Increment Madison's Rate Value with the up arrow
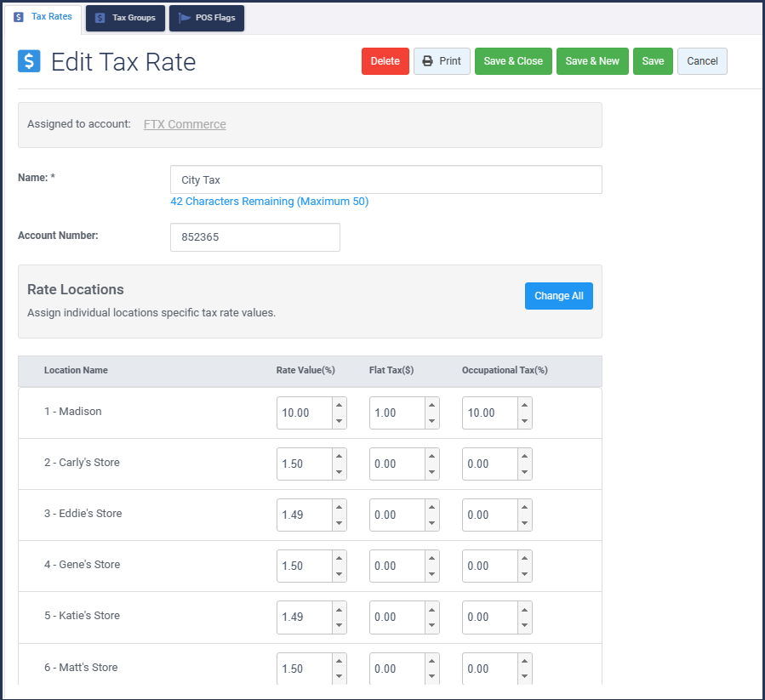Viewport: 765px width, 700px height. [338, 407]
